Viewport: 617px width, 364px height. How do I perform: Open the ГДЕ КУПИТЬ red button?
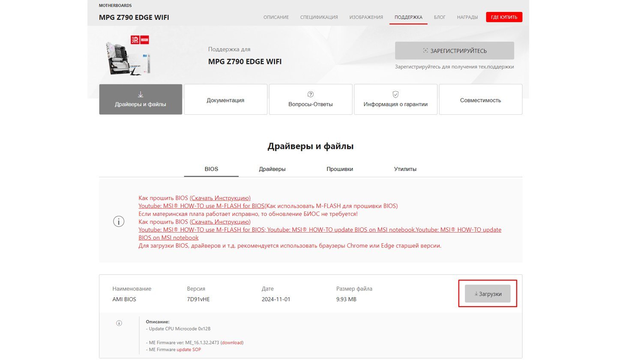(504, 17)
